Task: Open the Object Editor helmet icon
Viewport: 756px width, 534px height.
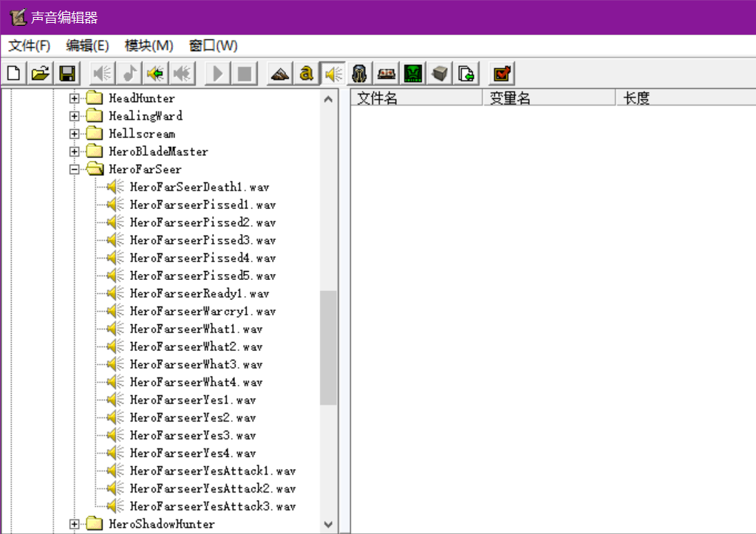Action: coord(360,73)
